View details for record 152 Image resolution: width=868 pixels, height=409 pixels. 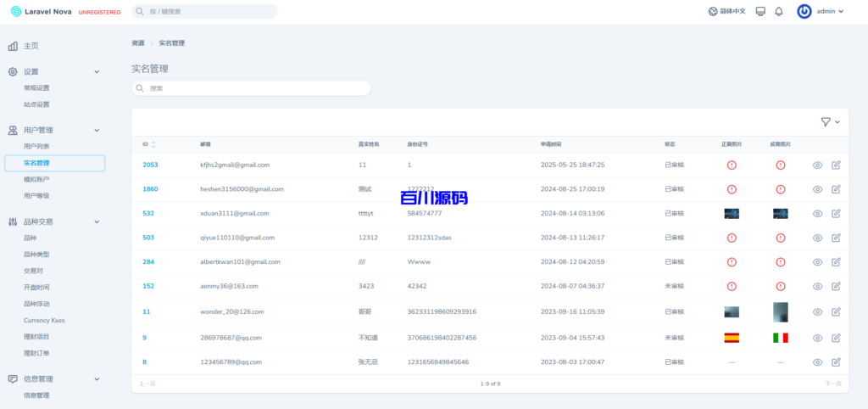point(817,287)
